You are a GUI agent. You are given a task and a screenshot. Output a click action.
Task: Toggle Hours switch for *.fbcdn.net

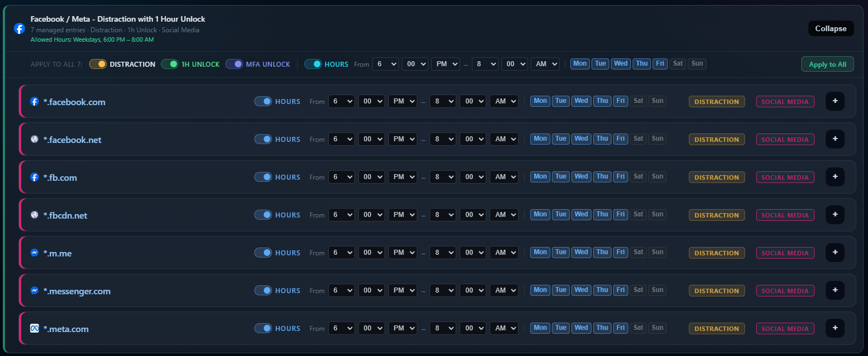(x=263, y=215)
